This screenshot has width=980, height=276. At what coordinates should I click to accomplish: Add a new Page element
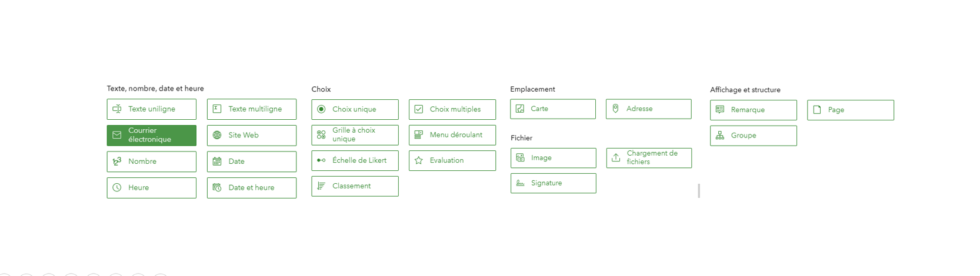pos(851,110)
